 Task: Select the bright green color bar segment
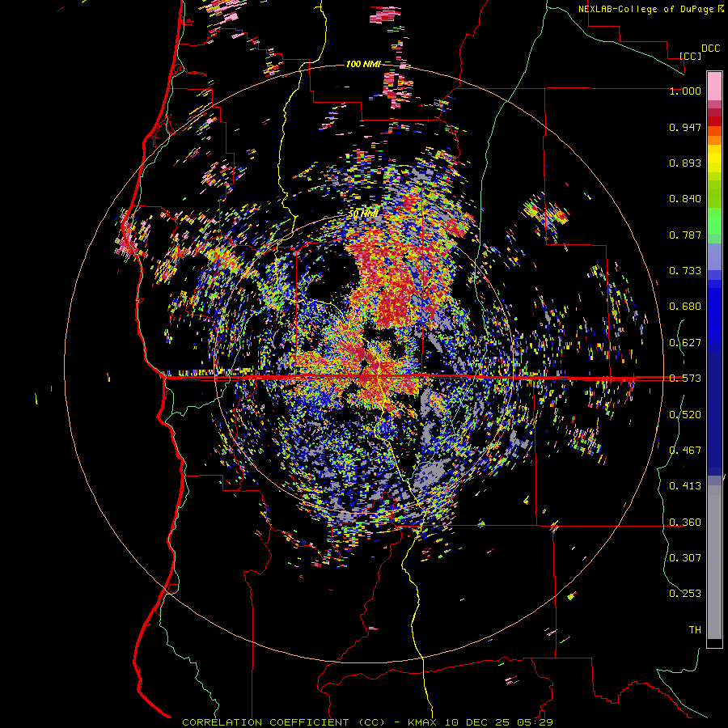714,221
